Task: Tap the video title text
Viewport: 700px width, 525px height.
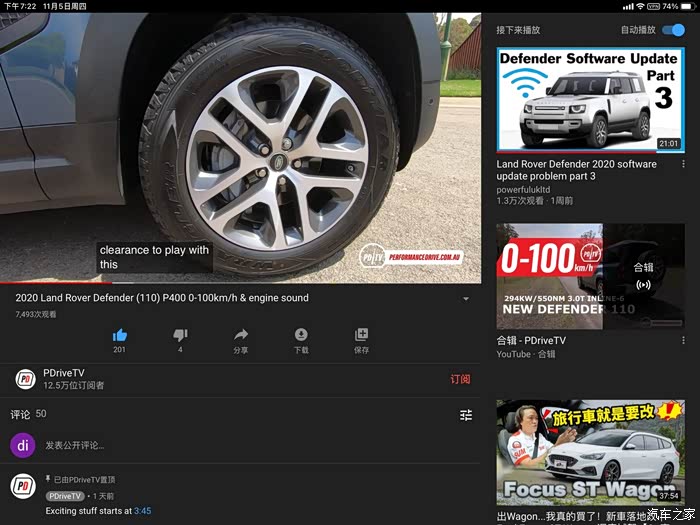Action: click(x=162, y=298)
